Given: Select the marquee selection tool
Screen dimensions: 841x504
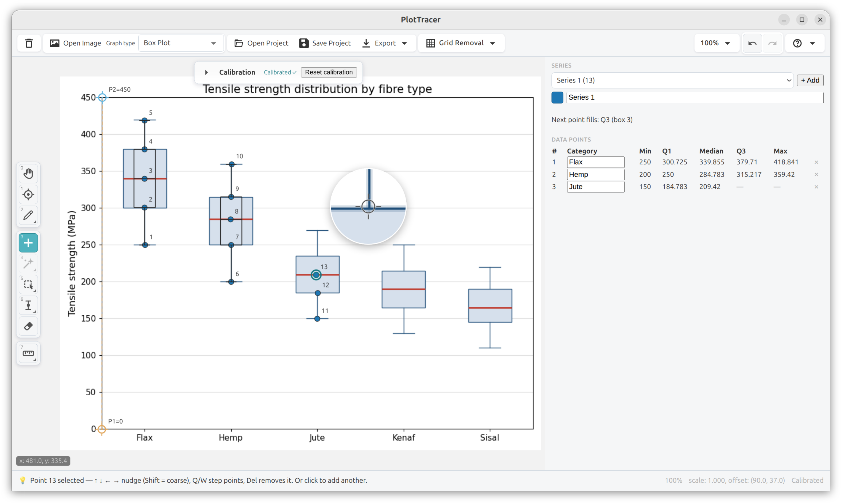Looking at the screenshot, I should [28, 284].
